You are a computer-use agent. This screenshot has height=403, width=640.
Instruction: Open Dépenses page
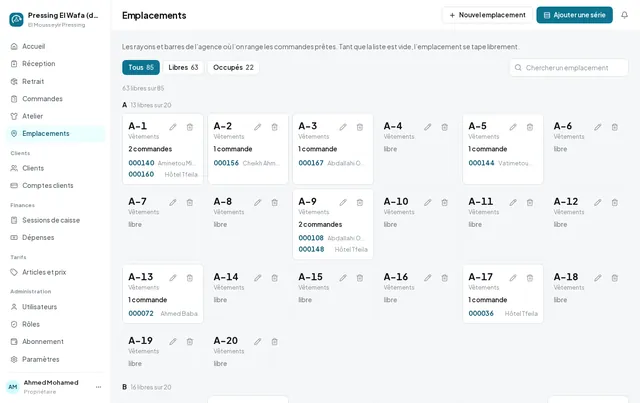55,238
